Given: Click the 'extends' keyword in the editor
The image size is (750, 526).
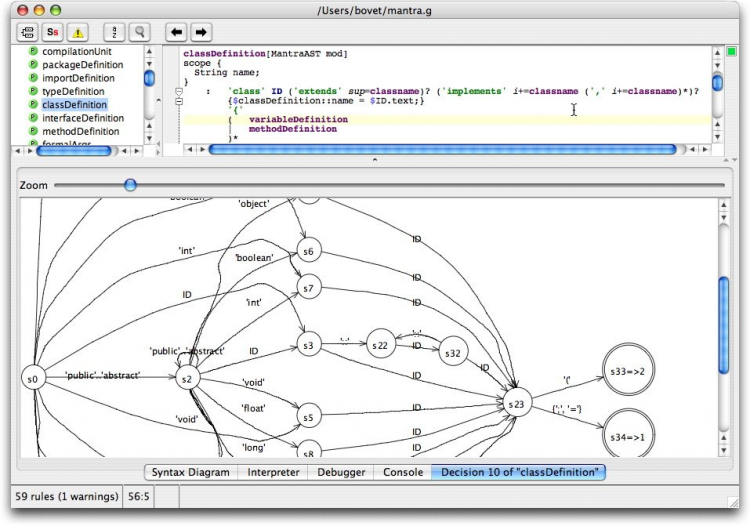Looking at the screenshot, I should (x=317, y=91).
